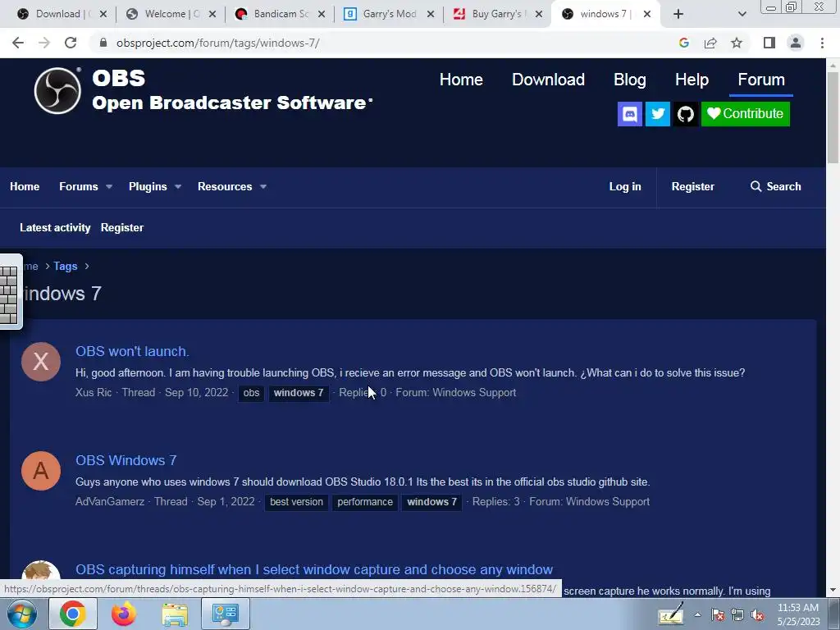Close the windows 7 tab
840x630 pixels.
pos(647,14)
